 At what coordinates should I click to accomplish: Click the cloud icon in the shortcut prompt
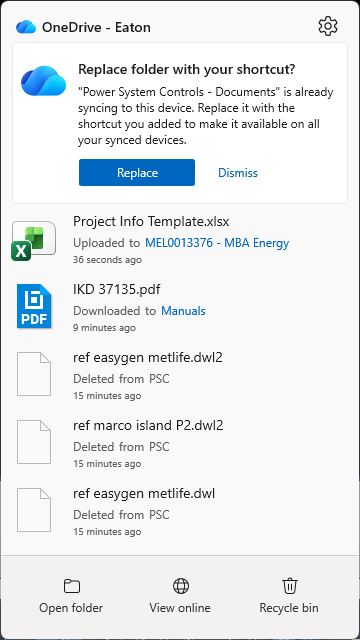[44, 81]
